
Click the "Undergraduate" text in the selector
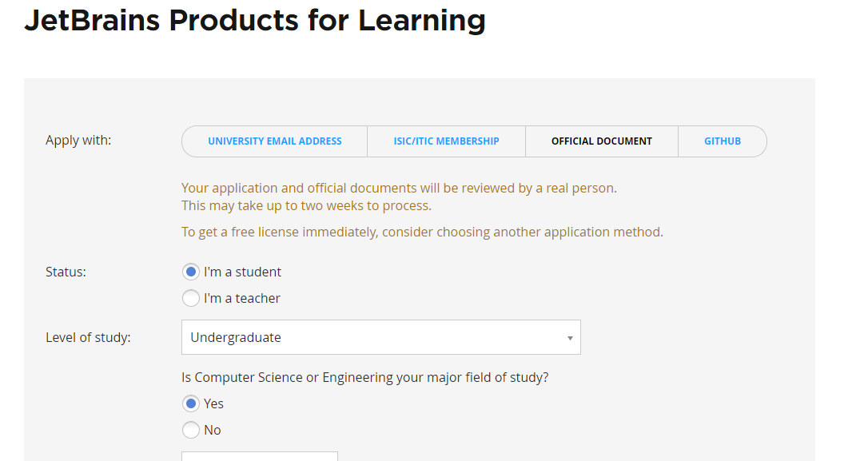236,337
